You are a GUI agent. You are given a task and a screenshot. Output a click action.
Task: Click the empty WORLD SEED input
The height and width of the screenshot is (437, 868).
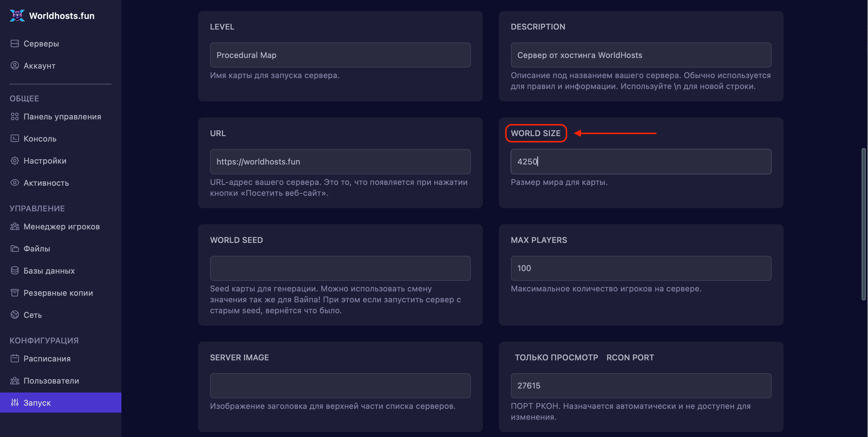[x=340, y=268]
